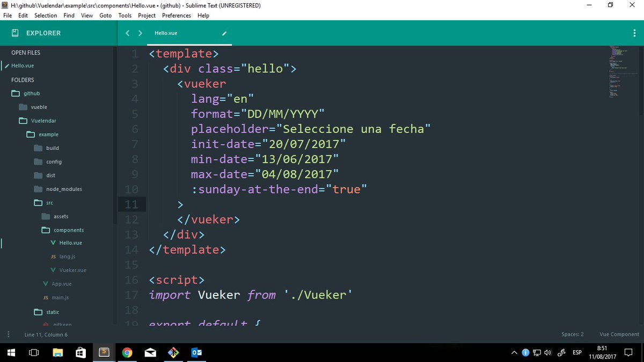Screen dimensions: 644x362
Task: Click the FOLDERS section header
Action: 23,80
